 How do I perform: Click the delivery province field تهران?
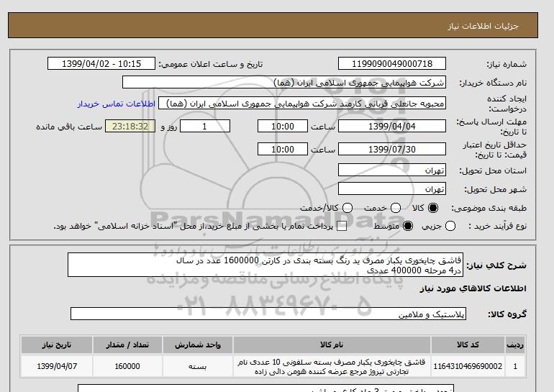tap(392, 170)
